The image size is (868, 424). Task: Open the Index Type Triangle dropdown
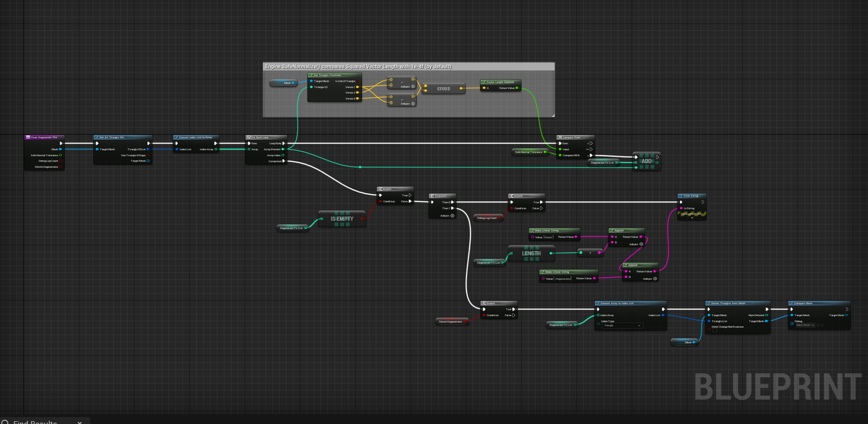coord(623,326)
